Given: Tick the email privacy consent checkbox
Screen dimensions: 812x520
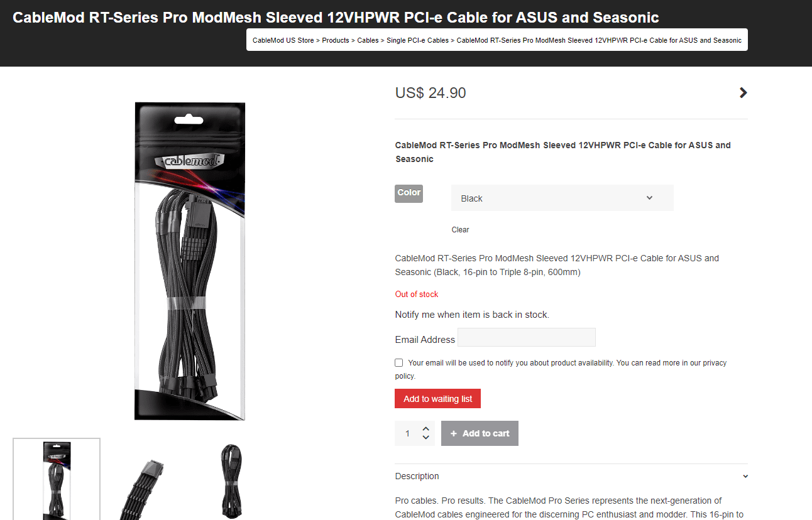Looking at the screenshot, I should [x=398, y=362].
